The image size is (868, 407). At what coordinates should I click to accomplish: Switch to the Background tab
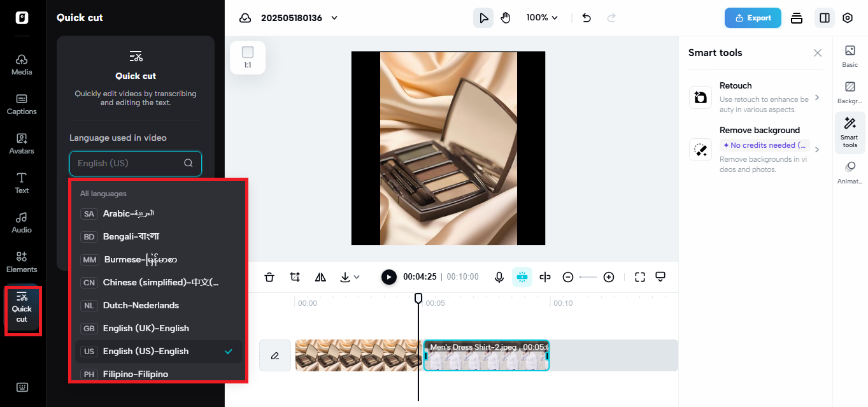(x=850, y=92)
